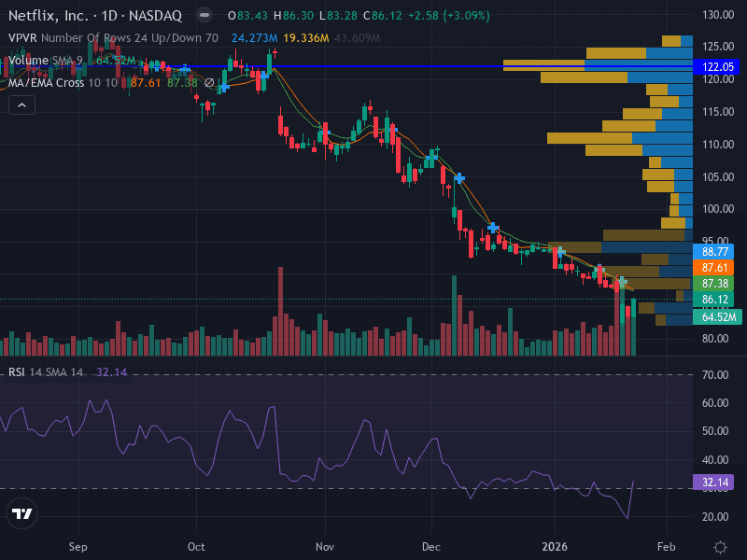Click the Oct label on time axis

click(196, 547)
